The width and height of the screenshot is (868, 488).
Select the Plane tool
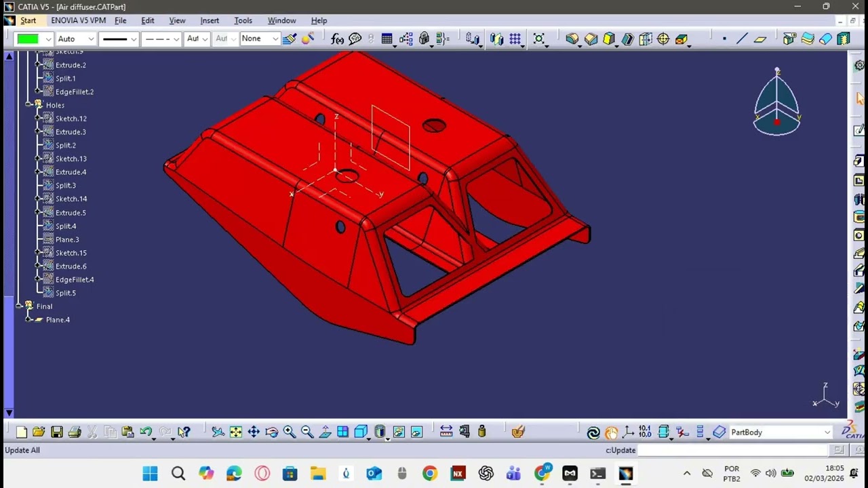point(760,39)
